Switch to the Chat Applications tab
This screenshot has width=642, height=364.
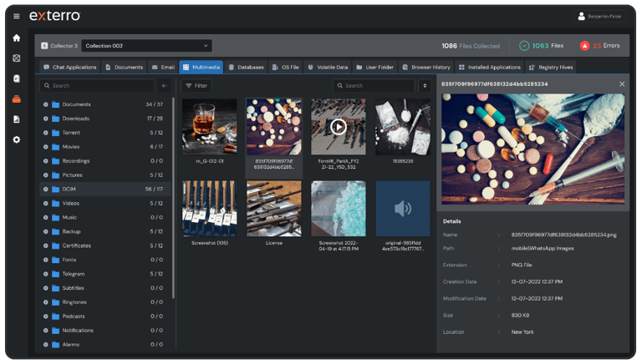[x=70, y=67]
